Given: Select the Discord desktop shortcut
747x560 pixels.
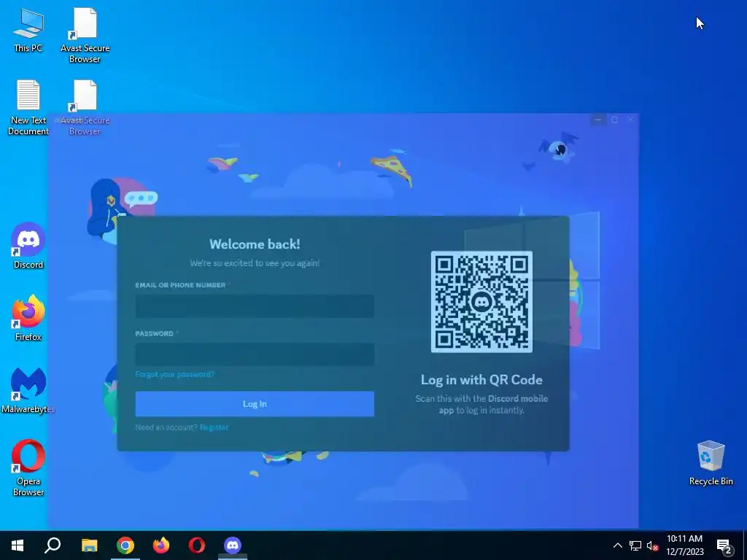Looking at the screenshot, I should [28, 246].
